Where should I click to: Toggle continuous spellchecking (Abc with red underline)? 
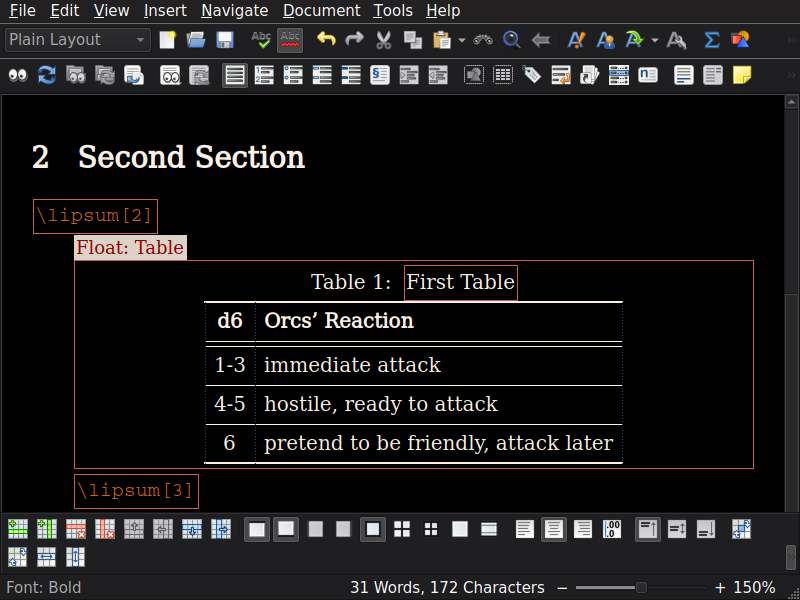tap(290, 40)
